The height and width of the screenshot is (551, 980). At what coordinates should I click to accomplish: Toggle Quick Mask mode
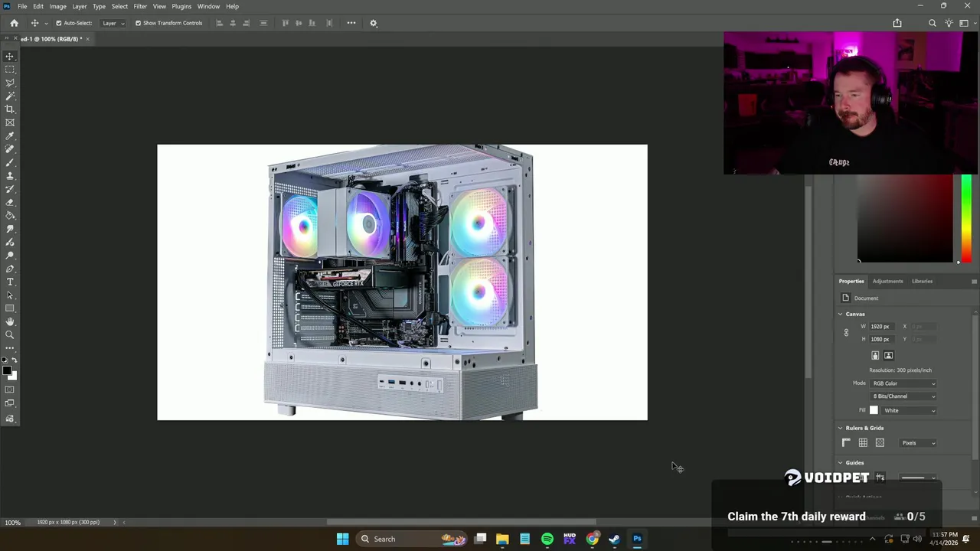tap(10, 390)
